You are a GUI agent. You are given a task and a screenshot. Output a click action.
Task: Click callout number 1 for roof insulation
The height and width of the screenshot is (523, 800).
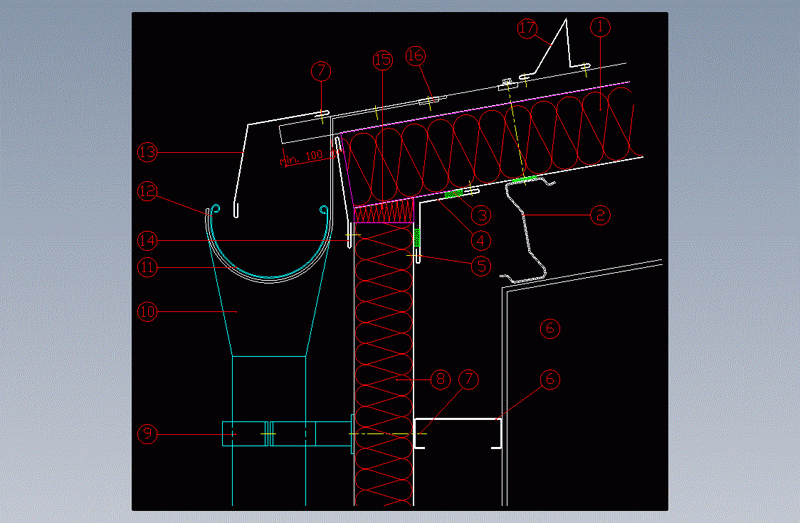tap(599, 29)
